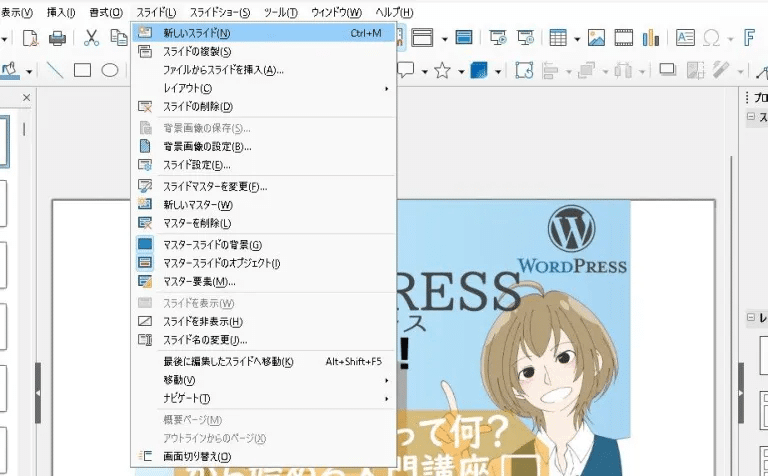Select the 3D Objects cube tool
768x476 pixels.
point(479,71)
